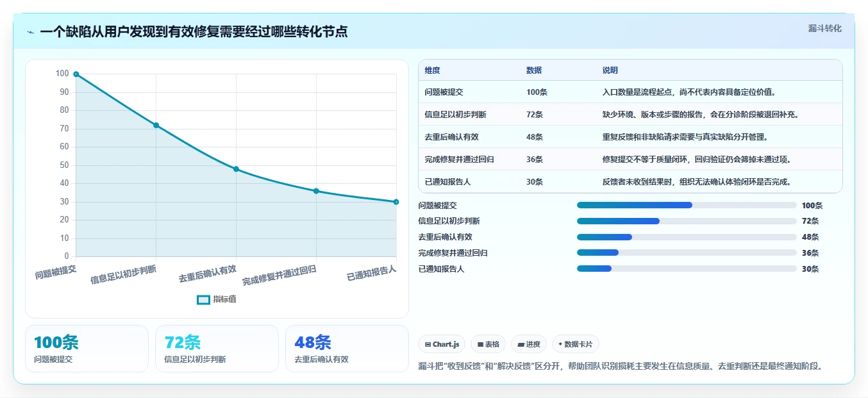Click the 问题被提交 label in the progress list
Image resolution: width=868 pixels, height=398 pixels.
437,206
